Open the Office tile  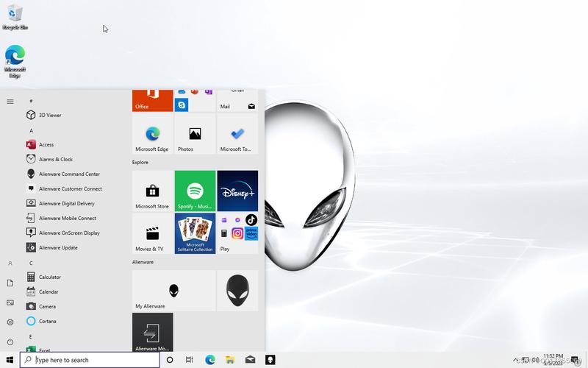coord(153,101)
